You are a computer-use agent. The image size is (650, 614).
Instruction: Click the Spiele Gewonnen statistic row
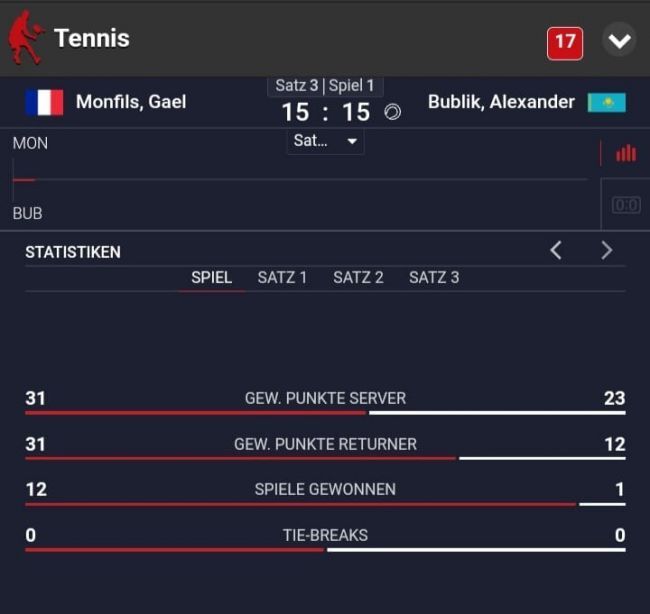point(325,489)
